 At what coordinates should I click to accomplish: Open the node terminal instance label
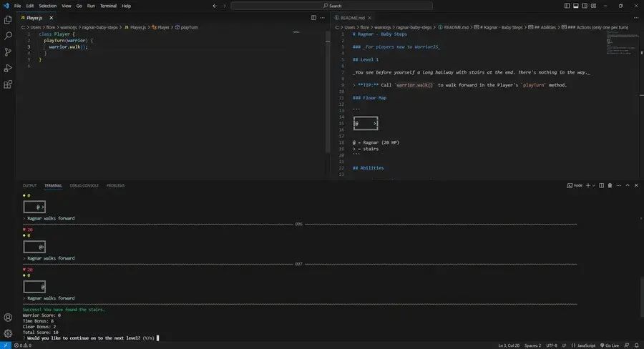pos(575,186)
